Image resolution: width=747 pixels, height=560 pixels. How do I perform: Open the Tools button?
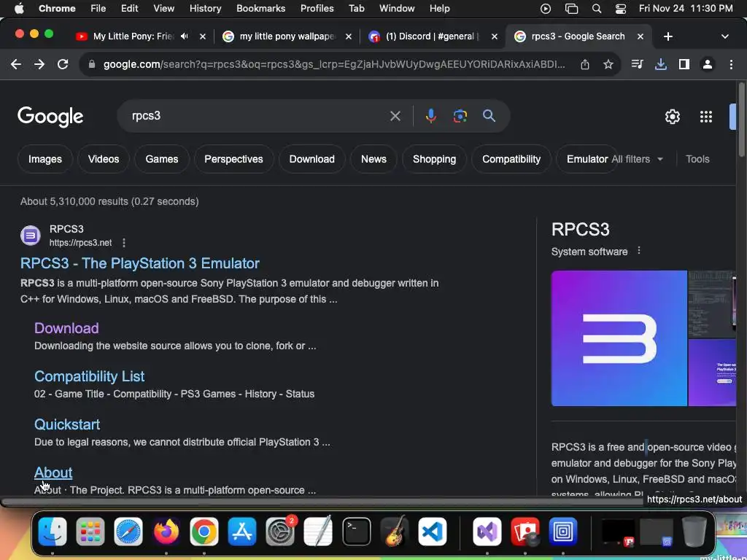pyautogui.click(x=697, y=159)
